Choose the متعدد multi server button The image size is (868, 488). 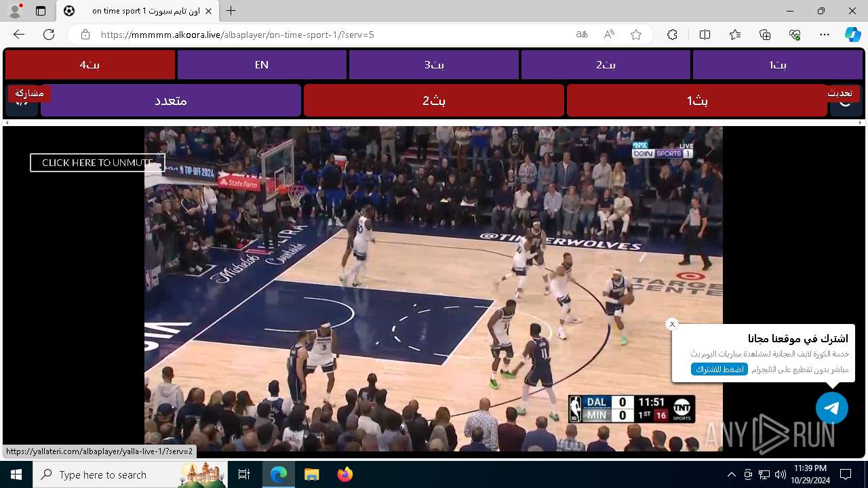tap(171, 100)
